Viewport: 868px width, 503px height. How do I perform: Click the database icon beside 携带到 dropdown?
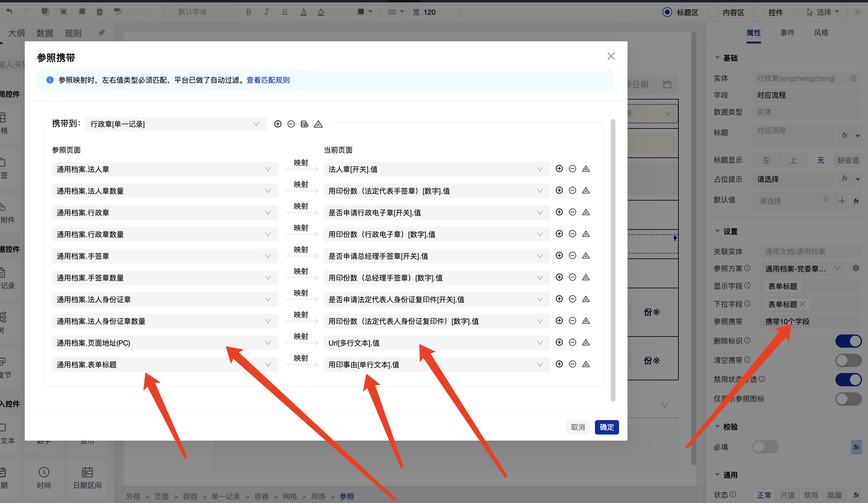click(x=304, y=124)
